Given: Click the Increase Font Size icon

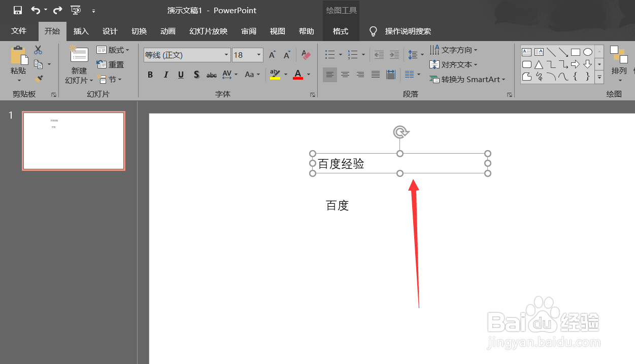Looking at the screenshot, I should click(272, 55).
